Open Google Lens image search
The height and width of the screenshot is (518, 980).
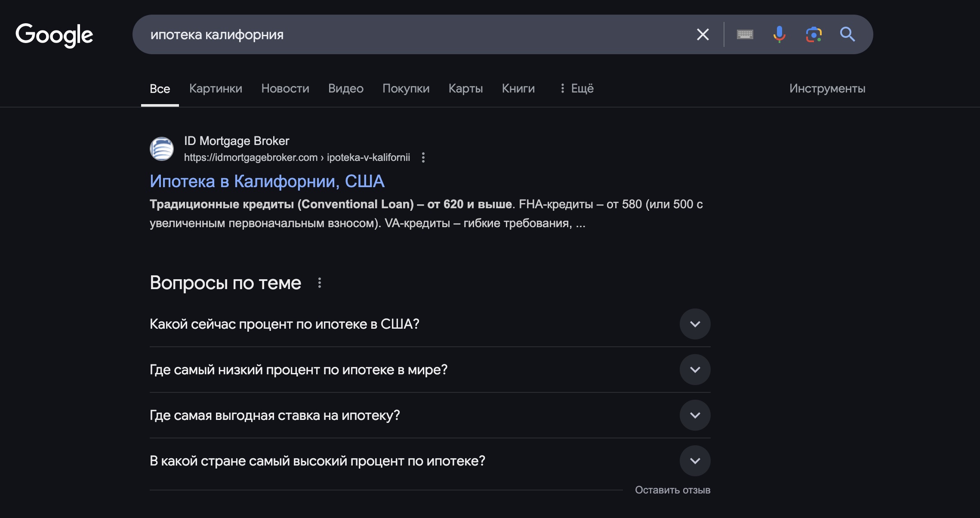[x=814, y=34]
